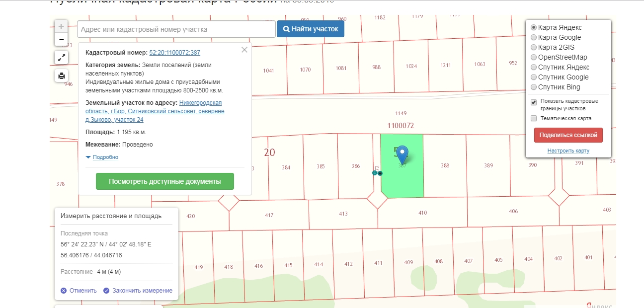
Task: Click the Поделиться ссылкой button
Action: point(568,135)
